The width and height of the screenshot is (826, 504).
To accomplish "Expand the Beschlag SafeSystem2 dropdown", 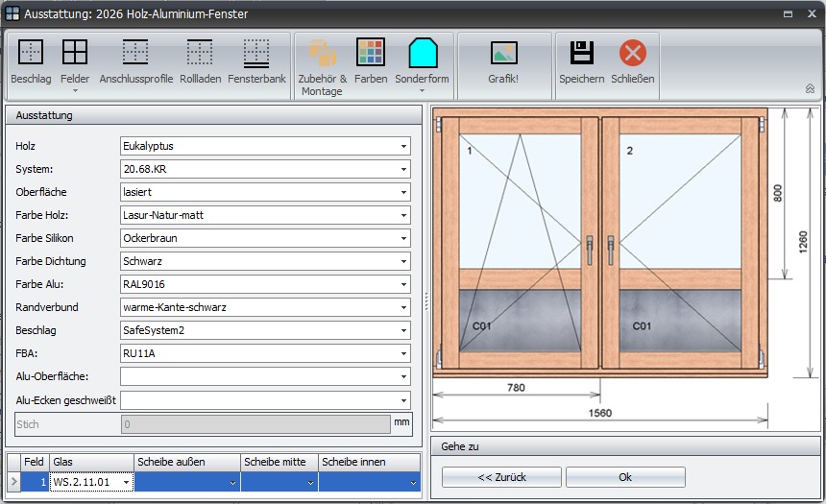I will [404, 331].
